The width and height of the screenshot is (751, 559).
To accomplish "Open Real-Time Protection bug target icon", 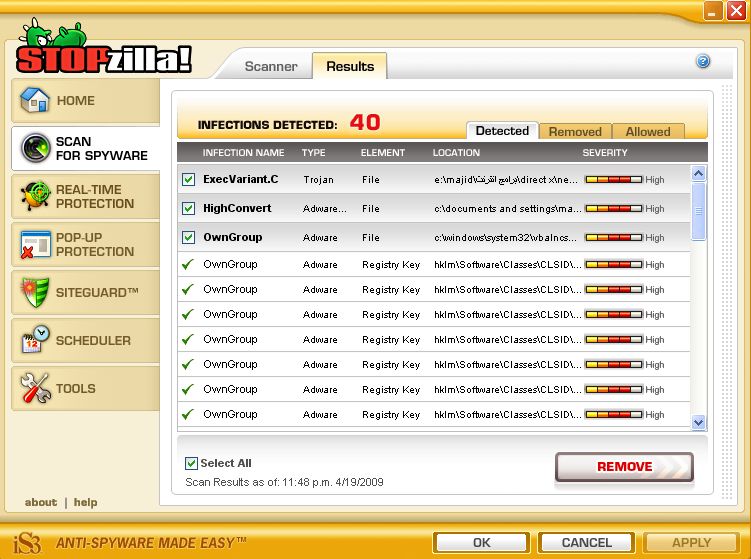I will (x=35, y=195).
